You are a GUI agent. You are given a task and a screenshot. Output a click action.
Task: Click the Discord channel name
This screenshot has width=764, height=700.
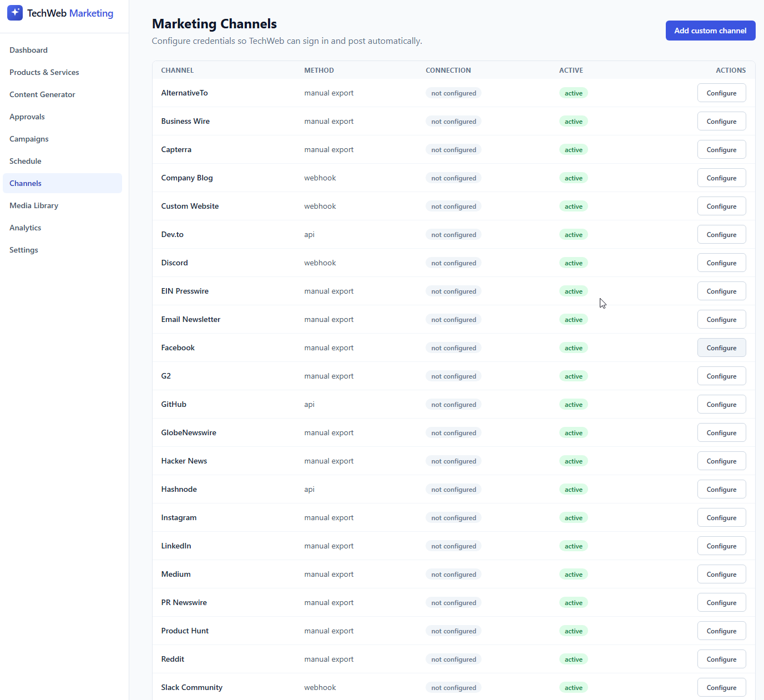[x=174, y=263]
